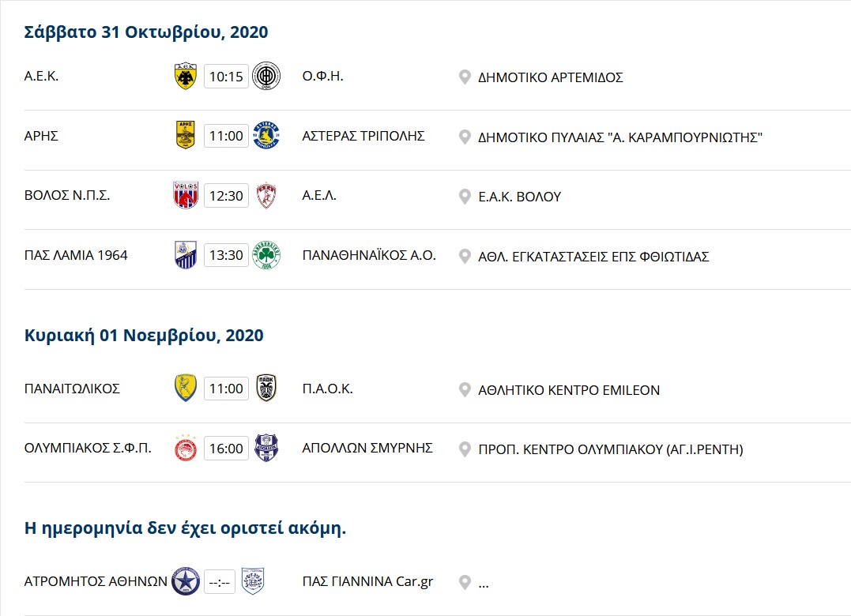Click the Atromitos Athinon star logo
The height and width of the screenshot is (616, 851).
pyautogui.click(x=186, y=581)
